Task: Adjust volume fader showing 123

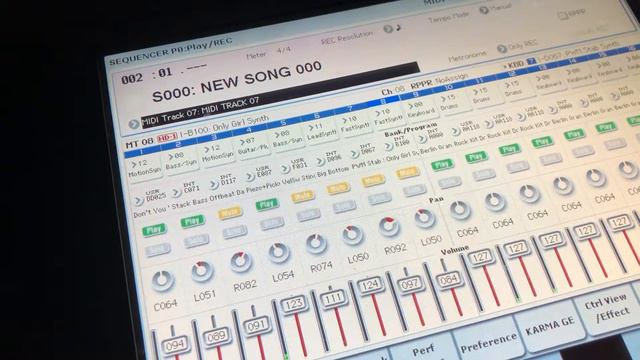Action: 293,305
